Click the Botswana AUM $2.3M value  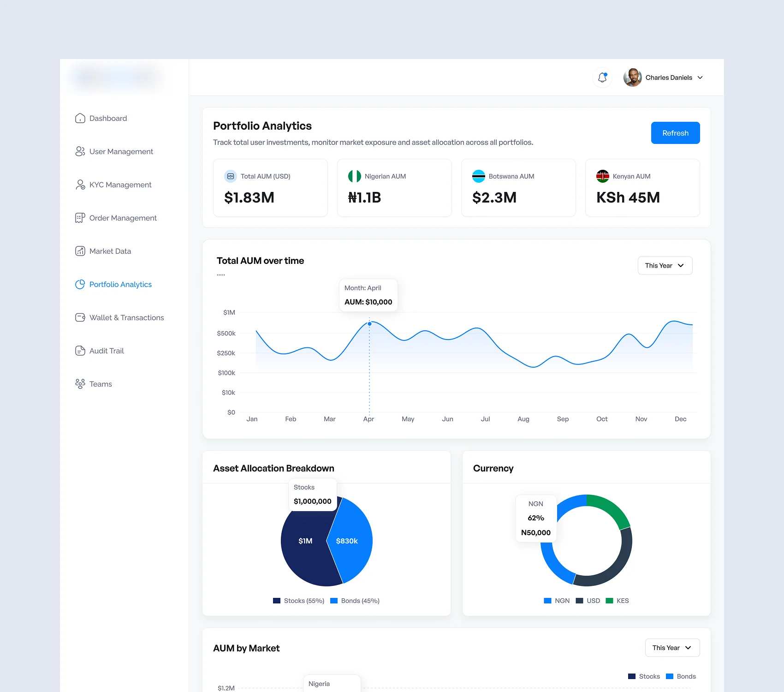click(494, 197)
